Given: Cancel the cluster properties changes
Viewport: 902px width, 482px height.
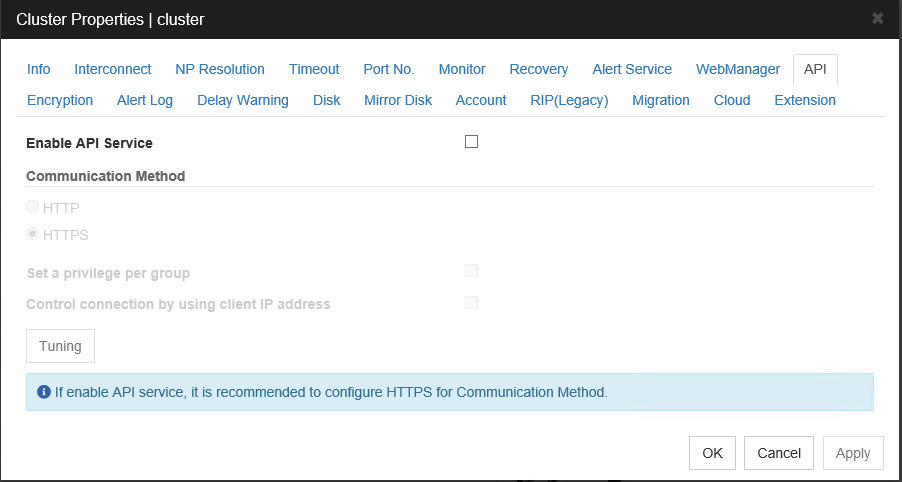Looking at the screenshot, I should tap(778, 453).
